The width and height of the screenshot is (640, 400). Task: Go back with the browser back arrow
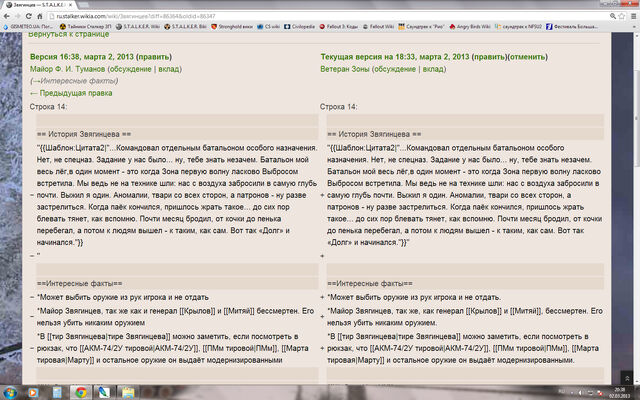pyautogui.click(x=7, y=16)
